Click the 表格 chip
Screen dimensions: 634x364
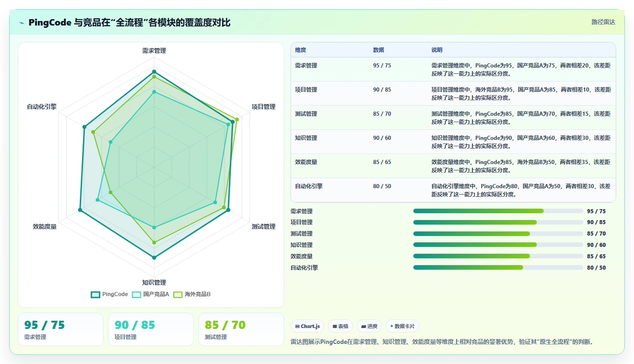click(x=340, y=326)
